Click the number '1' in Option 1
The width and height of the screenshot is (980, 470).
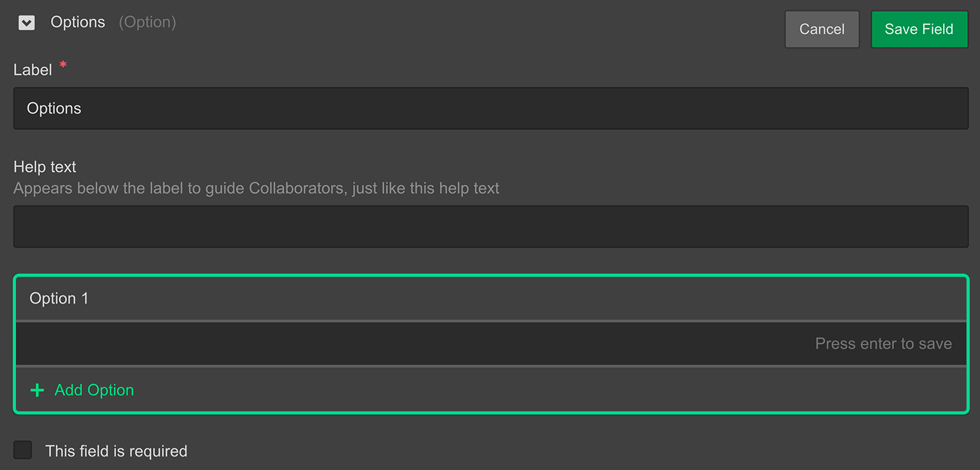[x=85, y=298]
